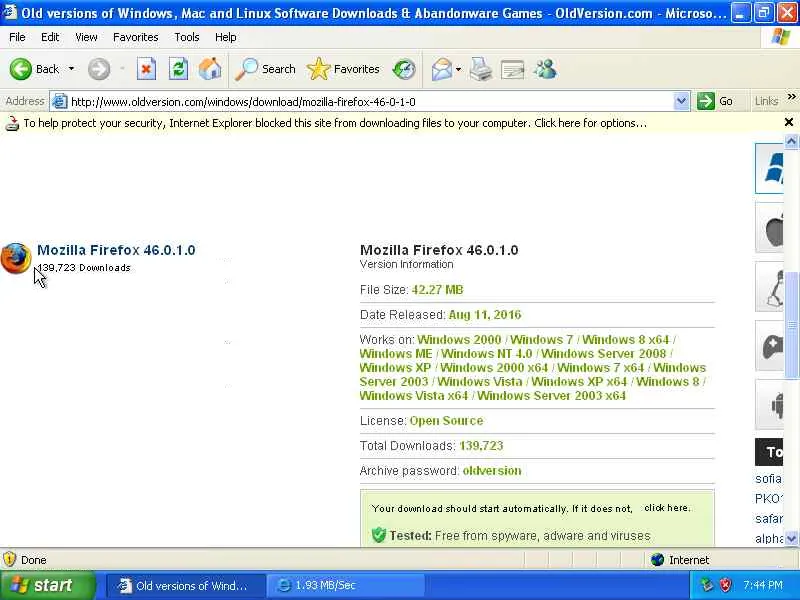Click the green Go button
The height and width of the screenshot is (600, 800).
[715, 101]
